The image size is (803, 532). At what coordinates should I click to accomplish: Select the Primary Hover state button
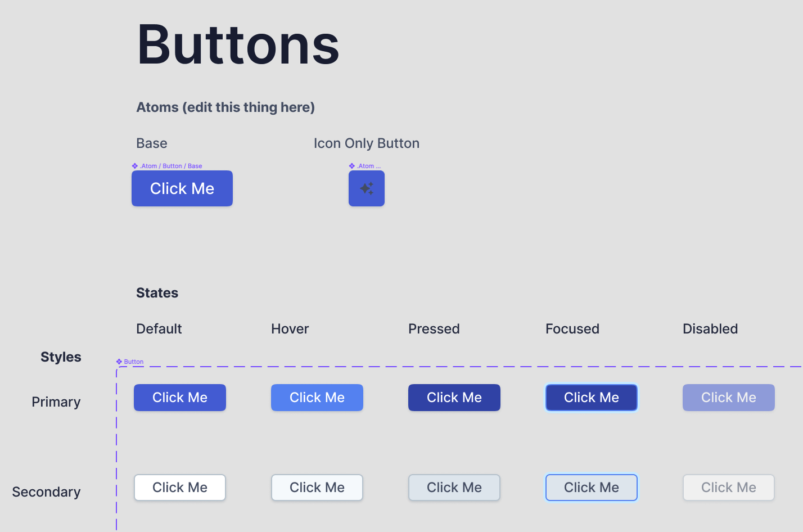[x=317, y=398]
